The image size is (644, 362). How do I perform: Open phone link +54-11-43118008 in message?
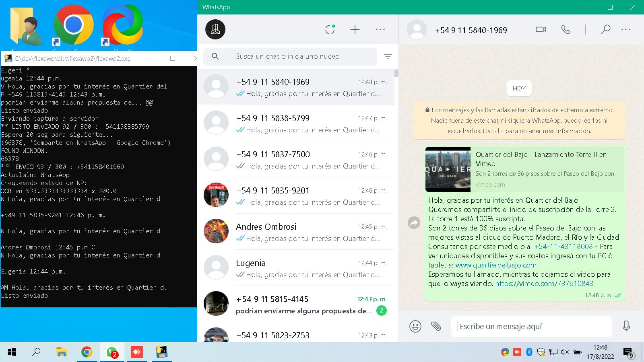point(563,247)
